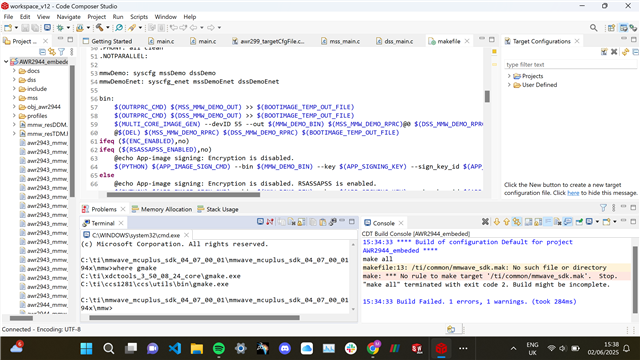640x360 pixels.
Task: Expand the dss folder
Action: tap(14, 80)
